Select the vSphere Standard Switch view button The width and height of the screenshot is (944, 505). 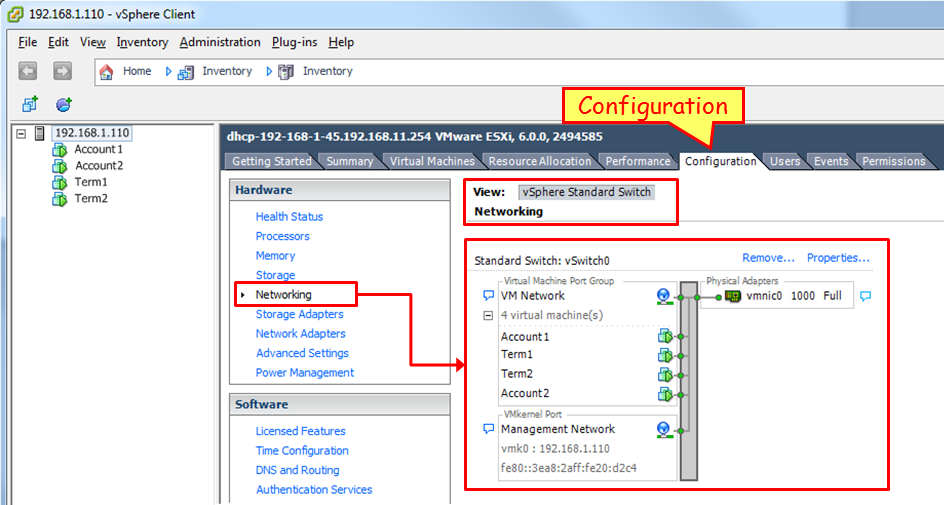coord(586,192)
